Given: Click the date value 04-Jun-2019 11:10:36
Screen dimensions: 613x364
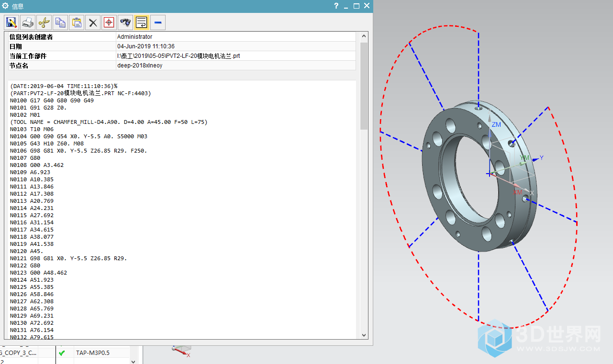Looking at the screenshot, I should [146, 46].
